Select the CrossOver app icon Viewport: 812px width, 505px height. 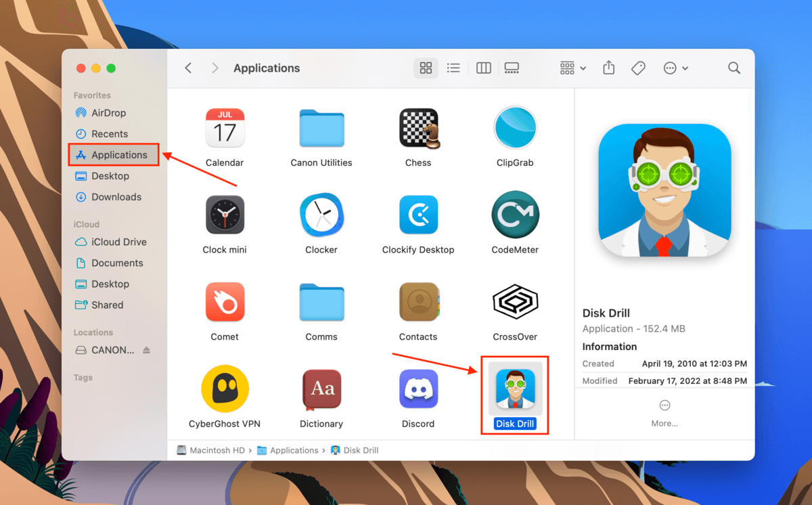pyautogui.click(x=515, y=302)
